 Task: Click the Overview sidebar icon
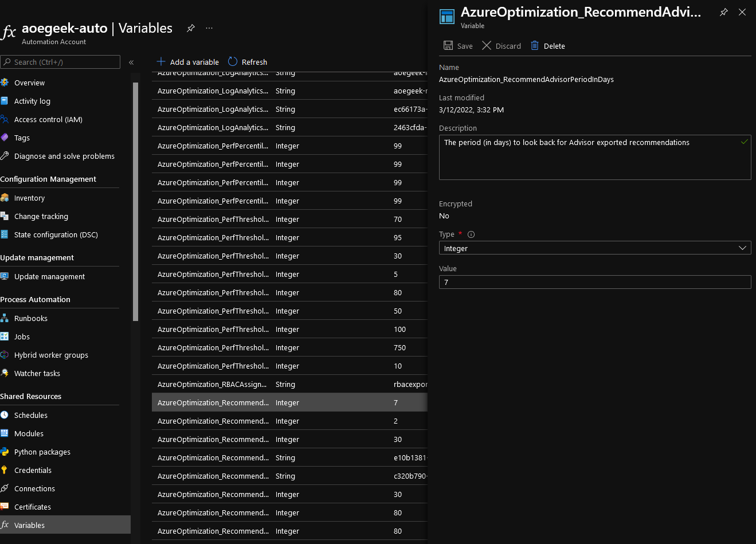pyautogui.click(x=5, y=83)
